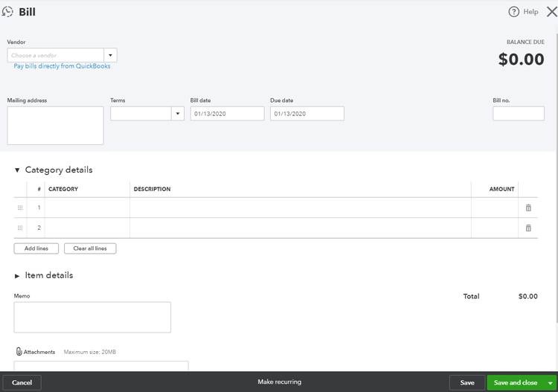This screenshot has height=392, width=558.
Task: Click Make recurring in the footer
Action: 279,382
